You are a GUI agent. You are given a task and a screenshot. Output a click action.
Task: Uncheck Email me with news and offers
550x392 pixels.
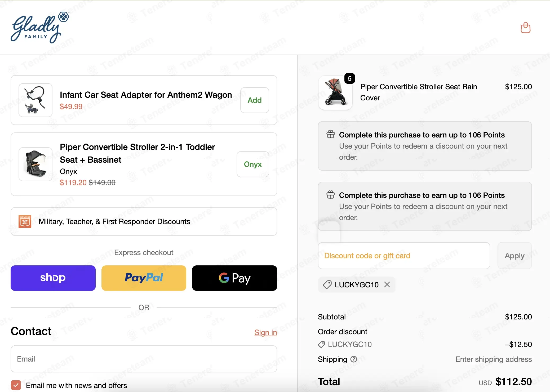[16, 385]
